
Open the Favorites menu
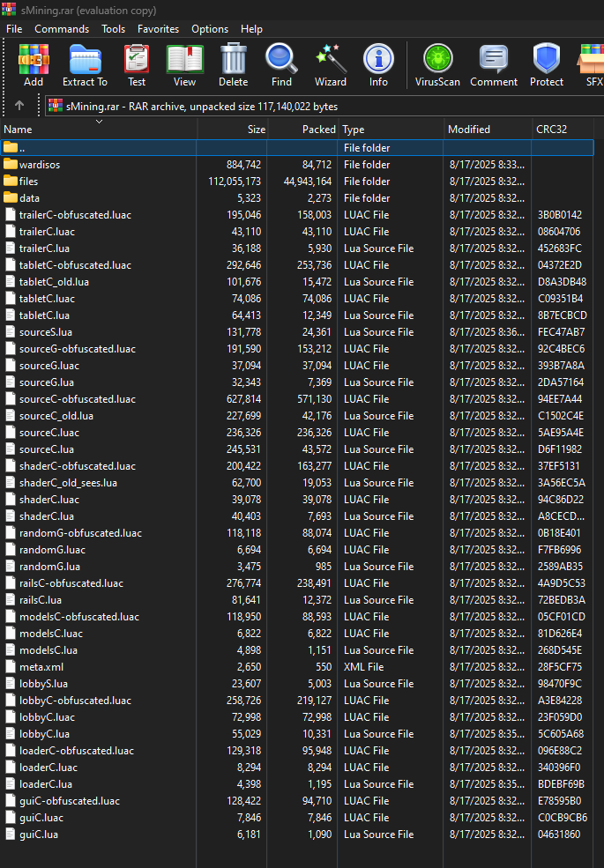coord(158,29)
